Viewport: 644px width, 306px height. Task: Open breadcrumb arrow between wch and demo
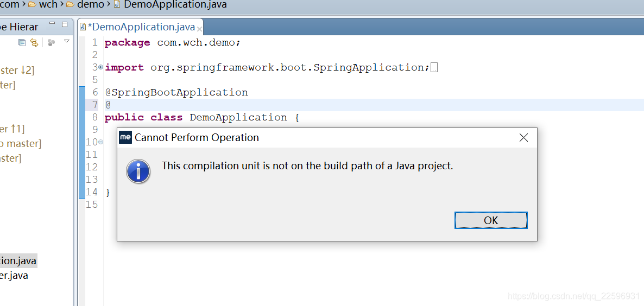click(61, 4)
